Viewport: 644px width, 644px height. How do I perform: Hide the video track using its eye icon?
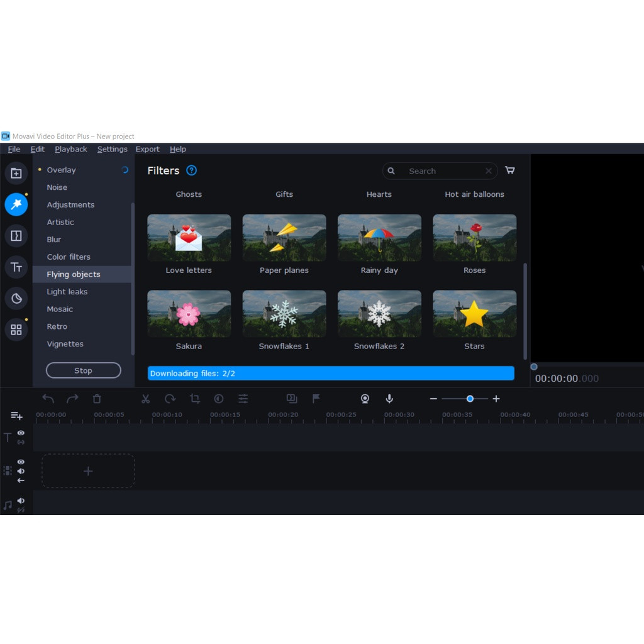point(21,462)
